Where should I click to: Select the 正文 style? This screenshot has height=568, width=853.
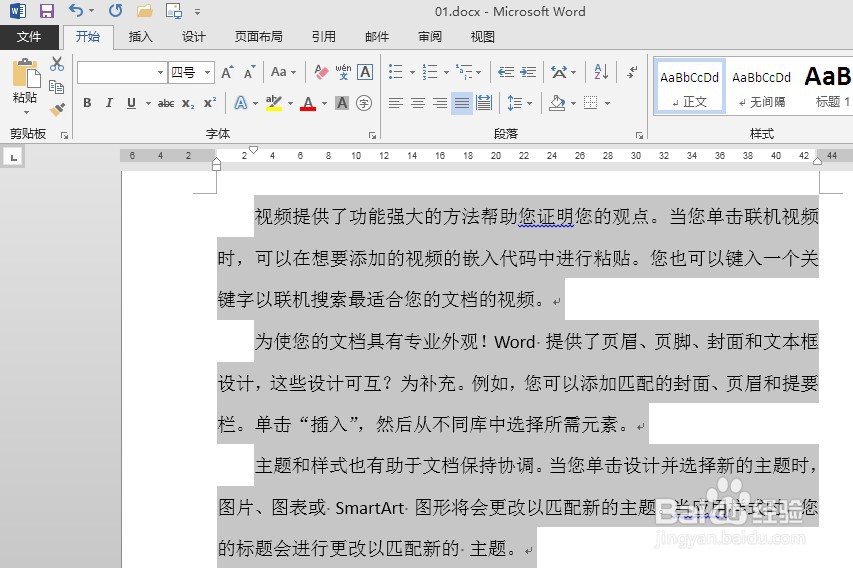pyautogui.click(x=689, y=86)
